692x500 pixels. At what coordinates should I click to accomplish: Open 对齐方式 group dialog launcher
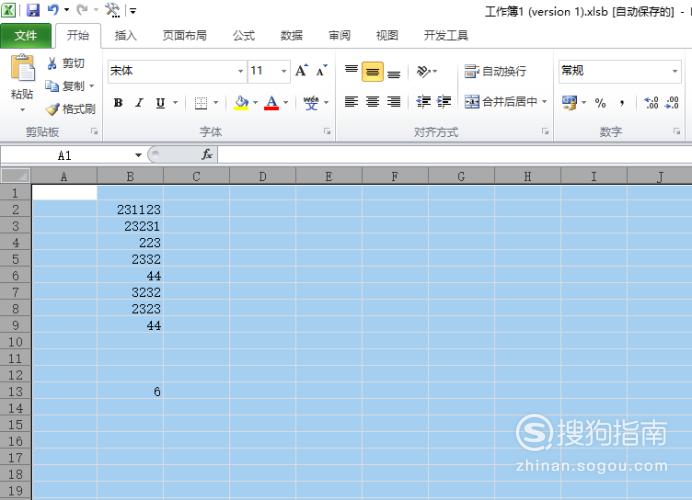pos(545,132)
